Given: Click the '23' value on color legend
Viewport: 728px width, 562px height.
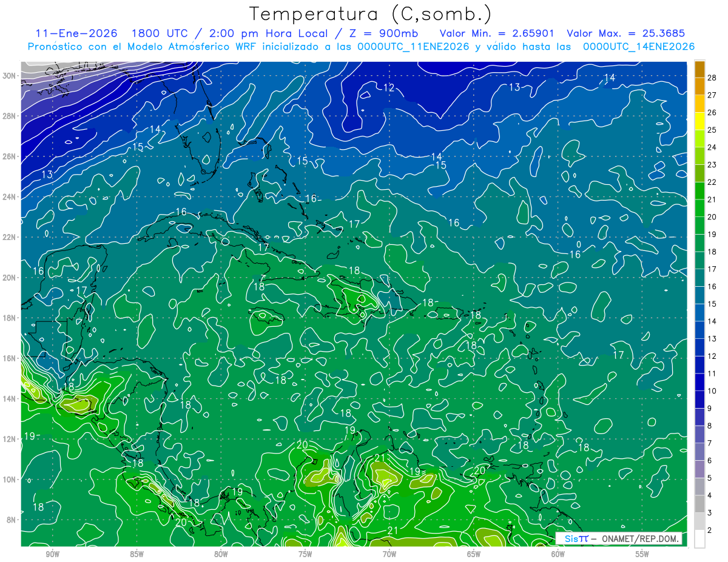Looking at the screenshot, I should [x=712, y=165].
